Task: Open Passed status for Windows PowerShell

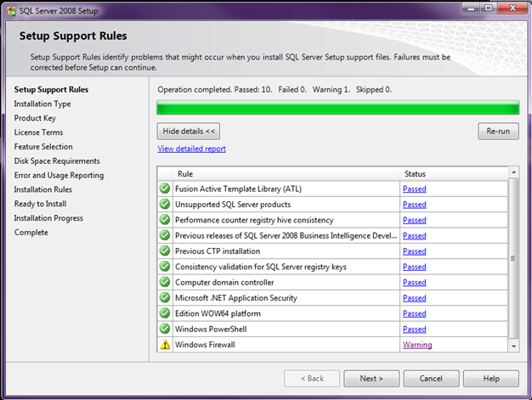Action: coord(414,330)
